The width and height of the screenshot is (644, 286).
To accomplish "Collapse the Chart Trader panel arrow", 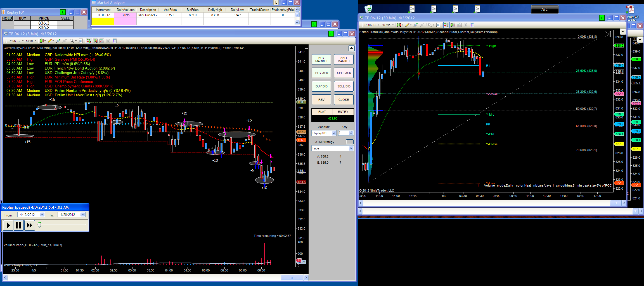I will pos(351,48).
